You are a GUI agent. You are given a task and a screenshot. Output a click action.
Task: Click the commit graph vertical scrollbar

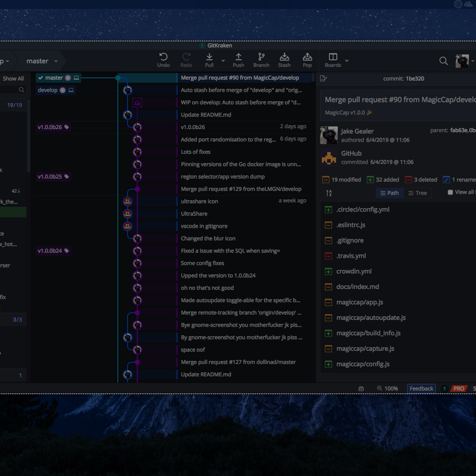(x=313, y=77)
